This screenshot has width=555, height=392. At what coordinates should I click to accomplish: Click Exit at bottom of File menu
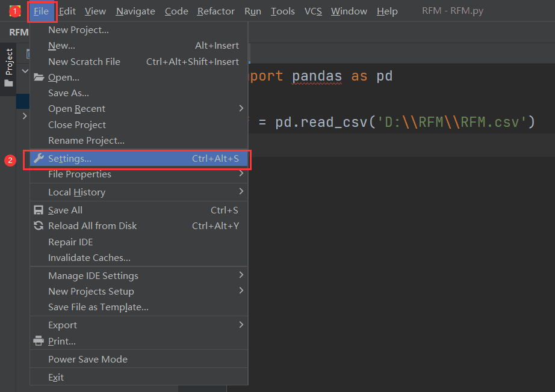[56, 377]
